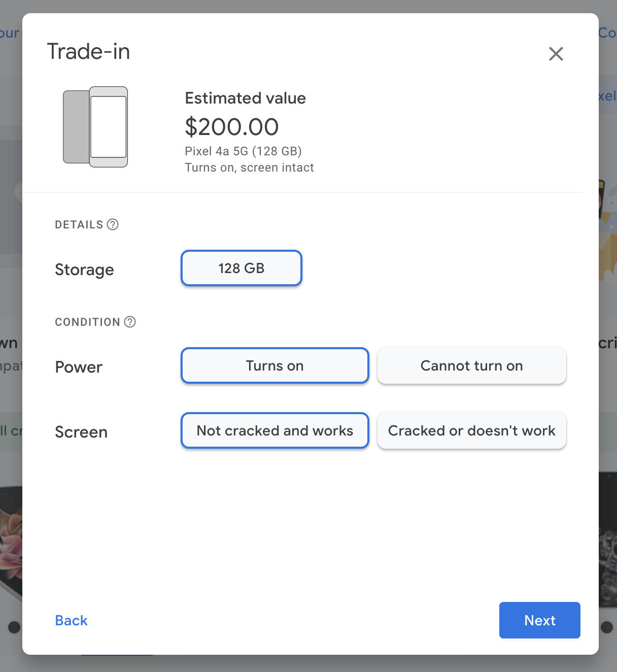617x672 pixels.
Task: Select the 128 GB storage option
Action: 242,268
